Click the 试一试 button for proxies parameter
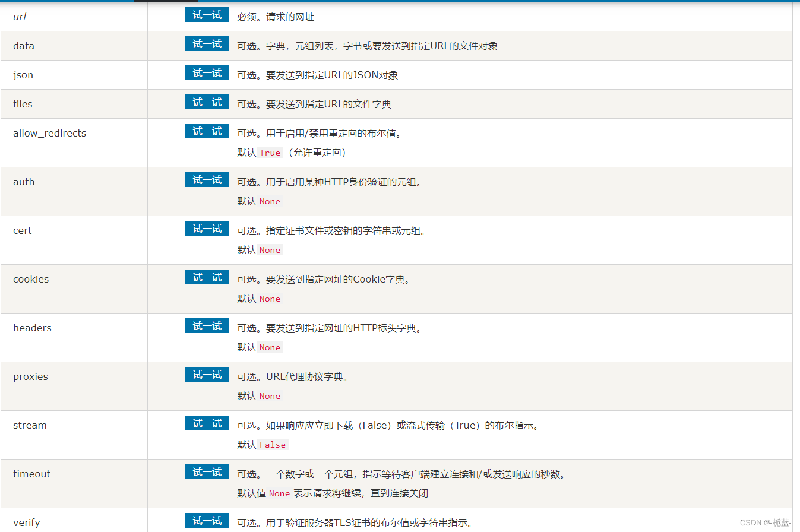800x532 pixels. coord(207,374)
